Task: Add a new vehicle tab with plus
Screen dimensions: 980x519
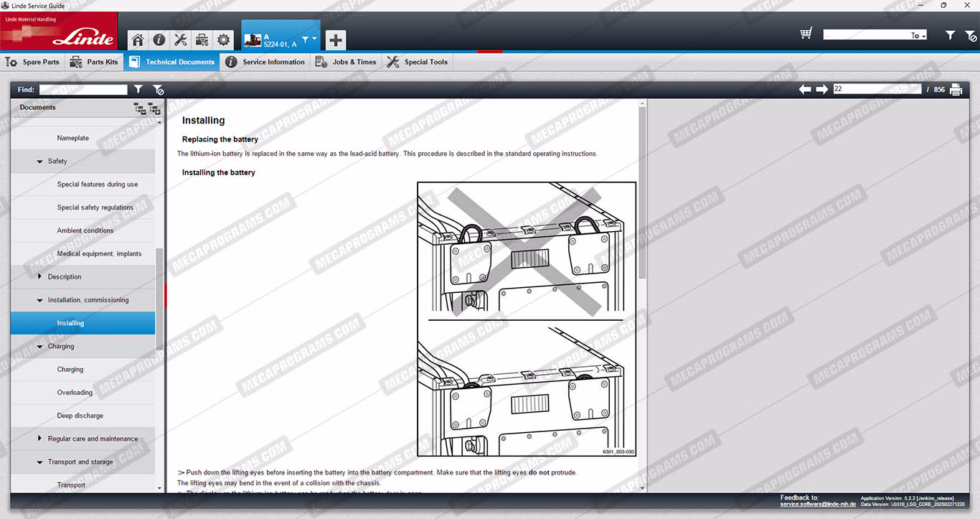Action: click(x=335, y=40)
